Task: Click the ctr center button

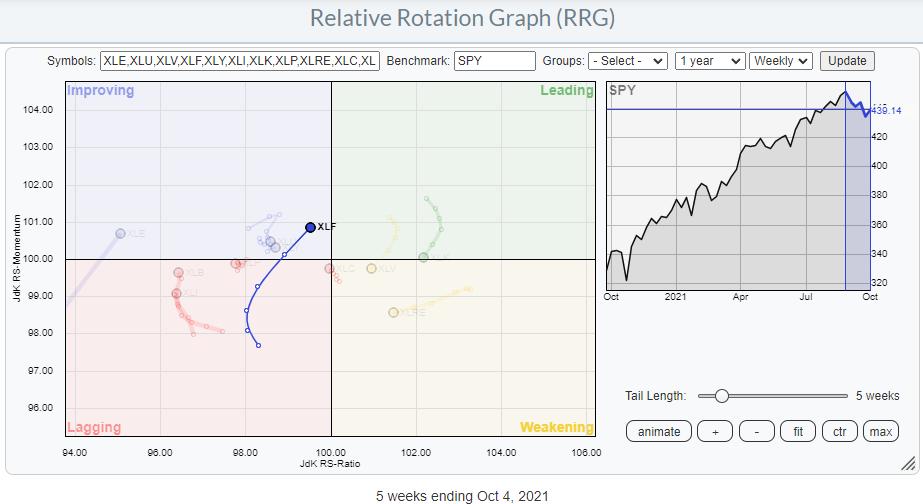Action: 839,431
